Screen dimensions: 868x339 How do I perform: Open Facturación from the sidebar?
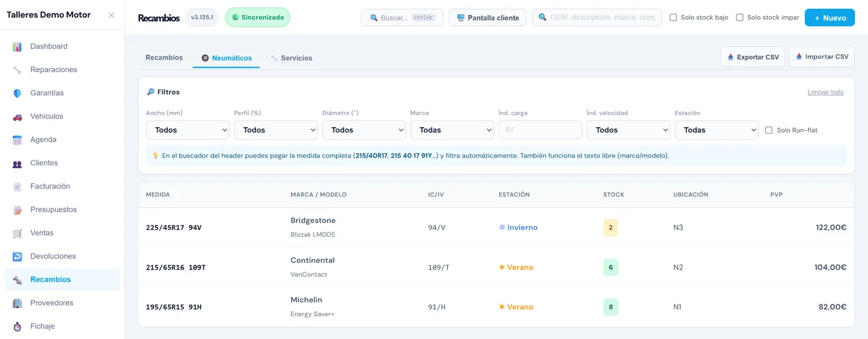pos(62,187)
